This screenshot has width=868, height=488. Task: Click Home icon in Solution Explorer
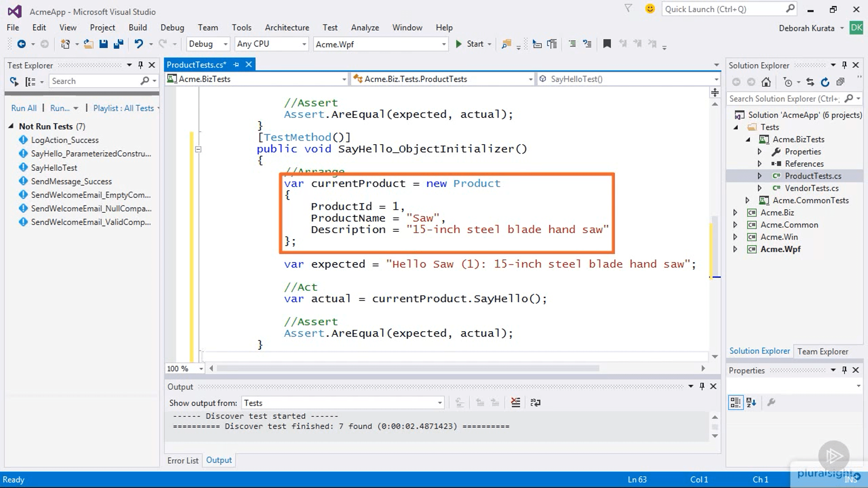766,82
